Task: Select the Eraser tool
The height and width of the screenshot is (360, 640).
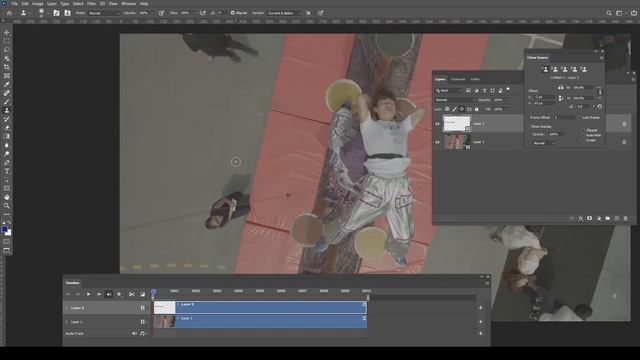Action: pyautogui.click(x=7, y=128)
